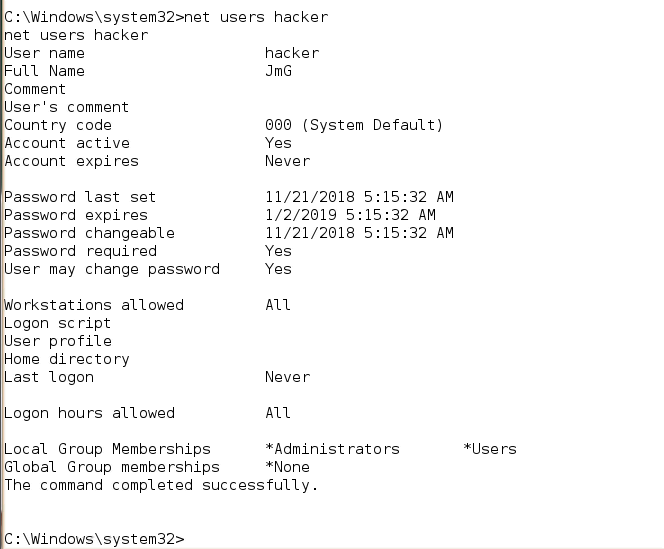
Task: Click the 'Logon hours allowed' label
Action: click(89, 413)
